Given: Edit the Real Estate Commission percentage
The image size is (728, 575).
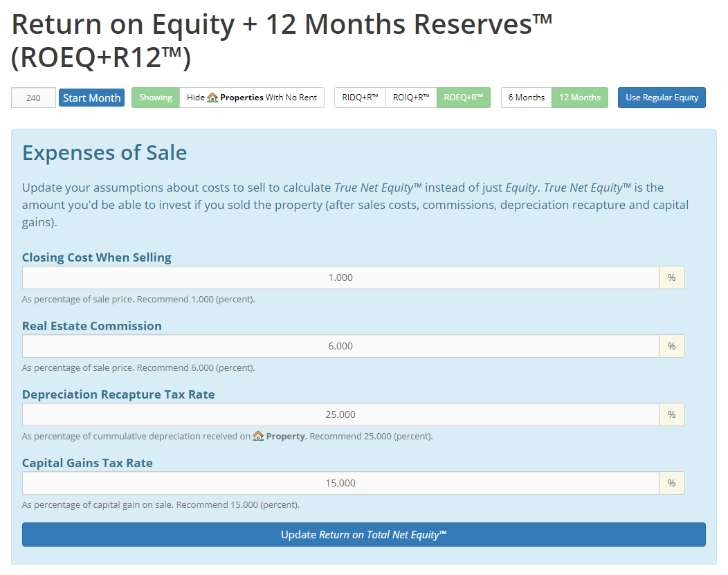Looking at the screenshot, I should (340, 345).
